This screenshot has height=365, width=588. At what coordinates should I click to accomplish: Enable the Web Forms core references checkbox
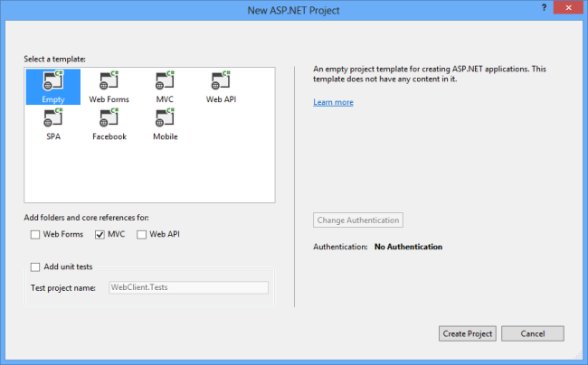[x=35, y=235]
